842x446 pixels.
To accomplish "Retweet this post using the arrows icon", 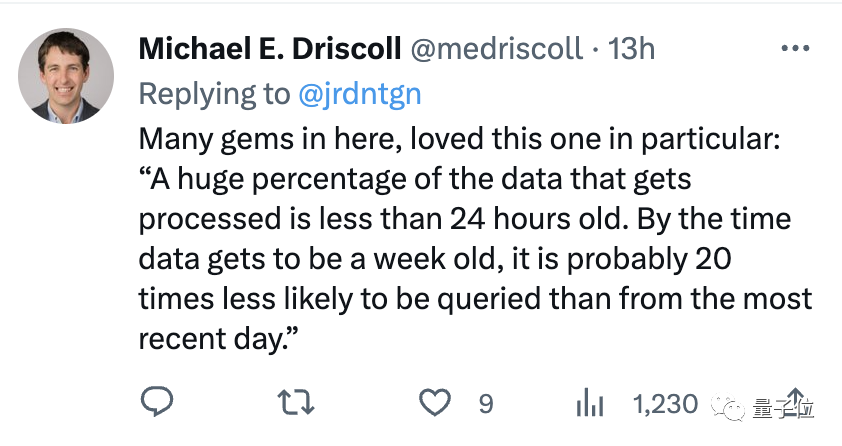I will point(296,403).
